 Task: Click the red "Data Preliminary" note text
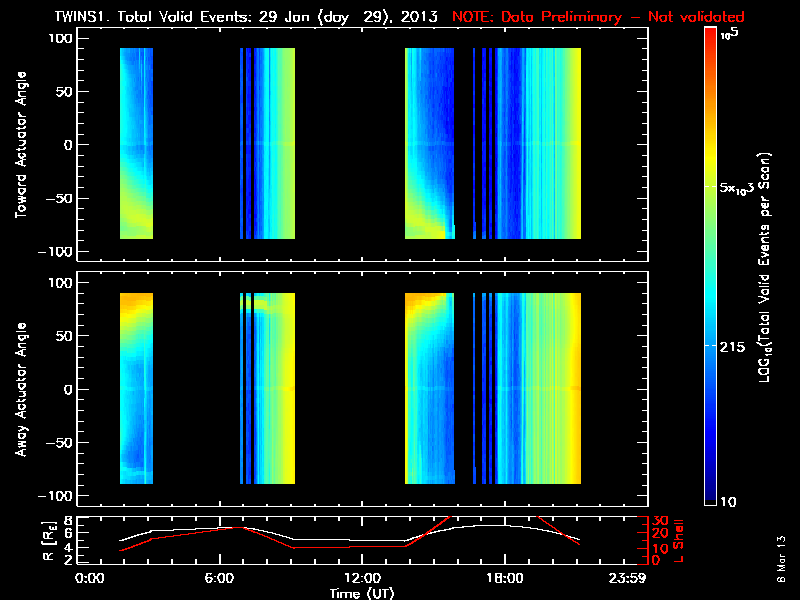(598, 17)
